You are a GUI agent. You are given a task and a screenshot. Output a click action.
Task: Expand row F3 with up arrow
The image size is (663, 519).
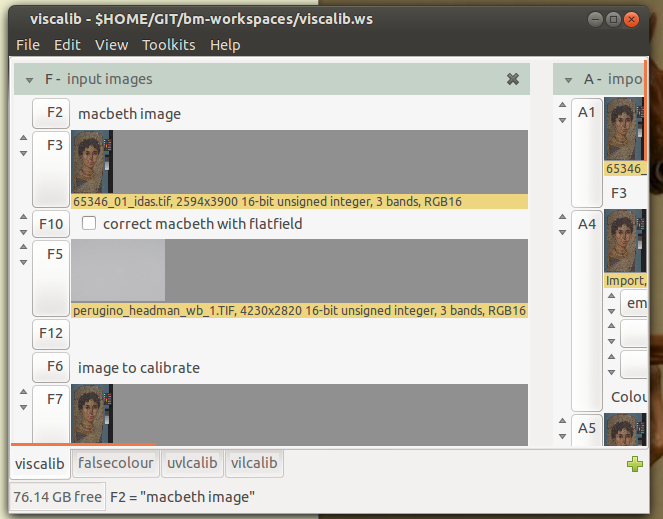24,137
